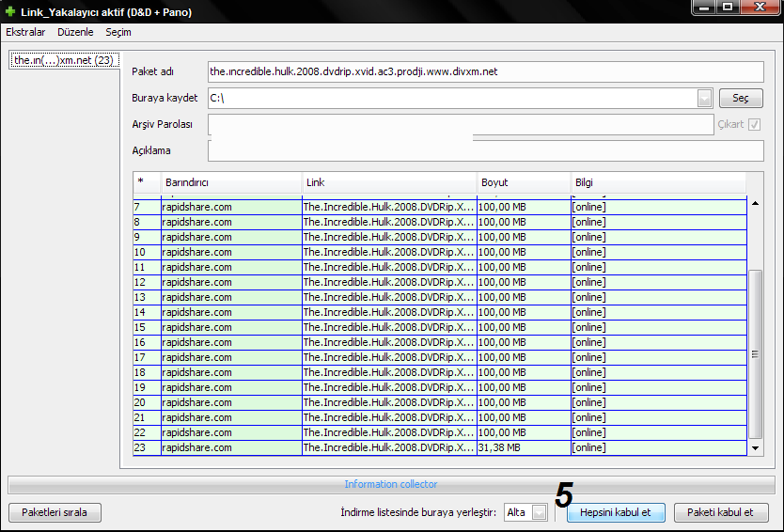This screenshot has width=784, height=532.
Task: Open the Seçim menu
Action: 118,32
